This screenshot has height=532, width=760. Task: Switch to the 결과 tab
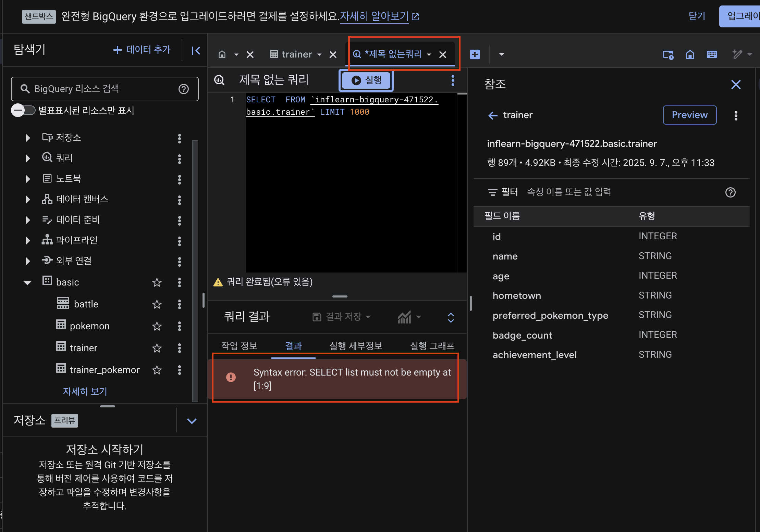(x=293, y=346)
